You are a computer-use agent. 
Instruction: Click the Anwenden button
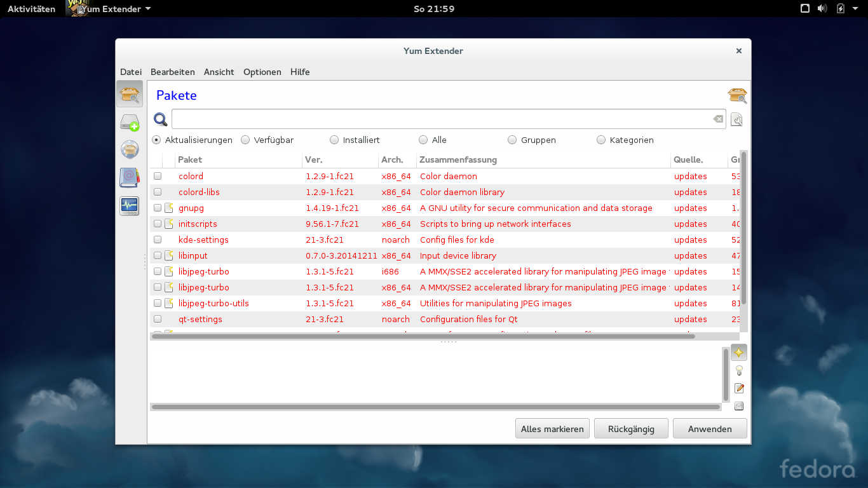[x=710, y=429]
